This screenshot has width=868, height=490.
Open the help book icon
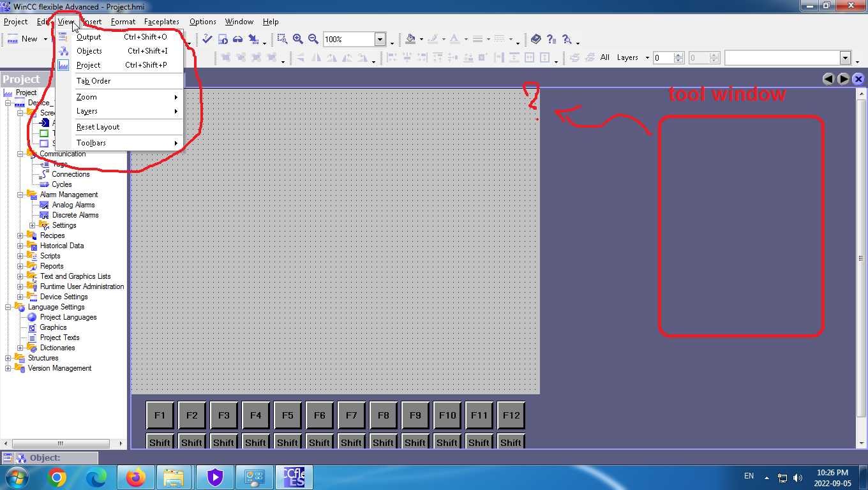click(x=535, y=39)
